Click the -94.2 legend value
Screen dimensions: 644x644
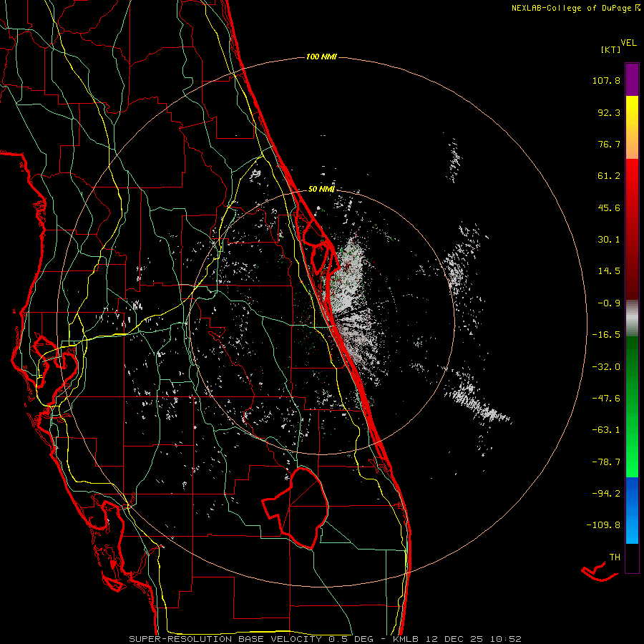click(x=606, y=493)
